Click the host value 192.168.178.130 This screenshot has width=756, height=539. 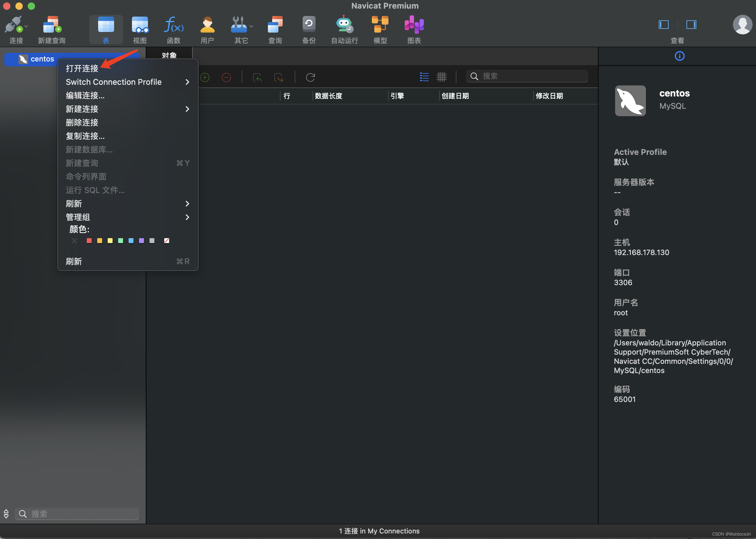[641, 253]
